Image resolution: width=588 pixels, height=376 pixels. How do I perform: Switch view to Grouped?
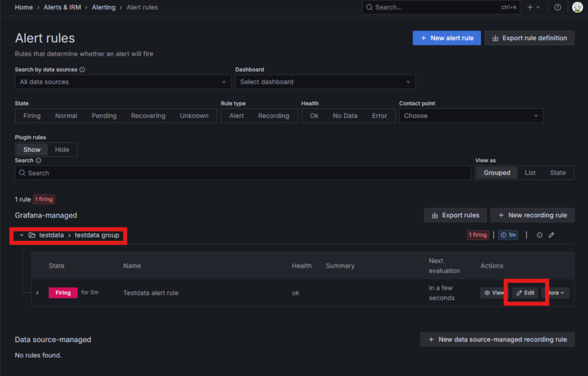pyautogui.click(x=497, y=173)
